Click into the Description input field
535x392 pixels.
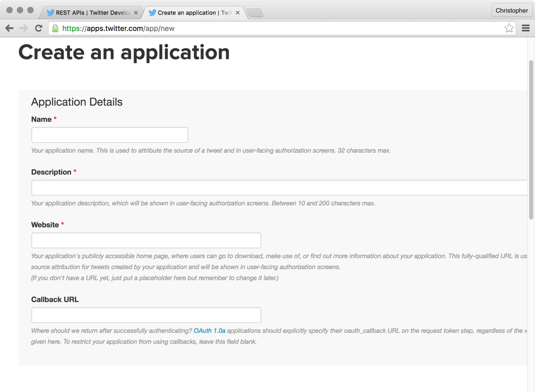click(279, 188)
